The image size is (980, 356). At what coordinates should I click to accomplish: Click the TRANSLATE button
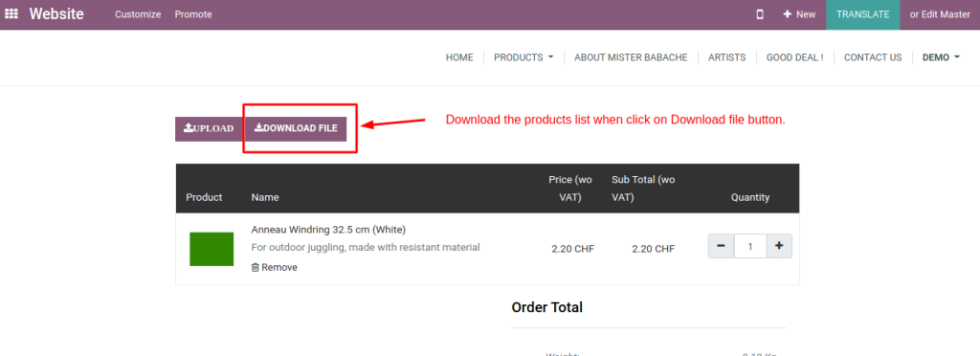[863, 14]
